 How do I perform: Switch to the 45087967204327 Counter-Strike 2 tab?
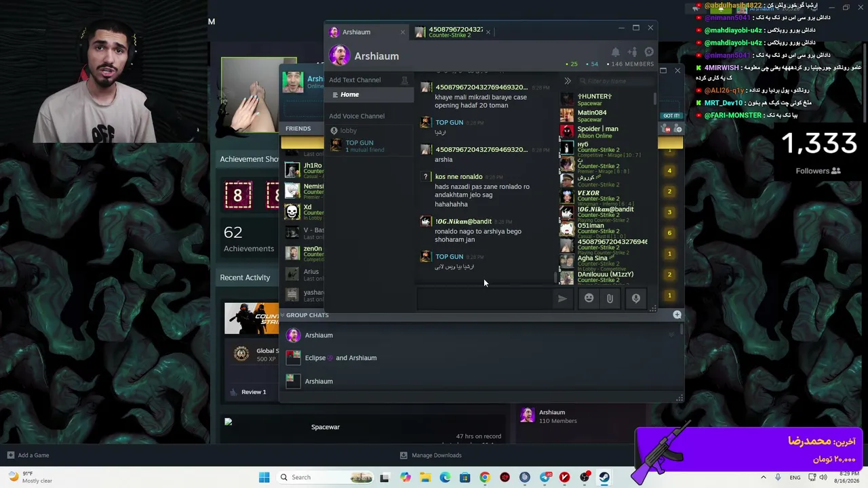(x=454, y=32)
